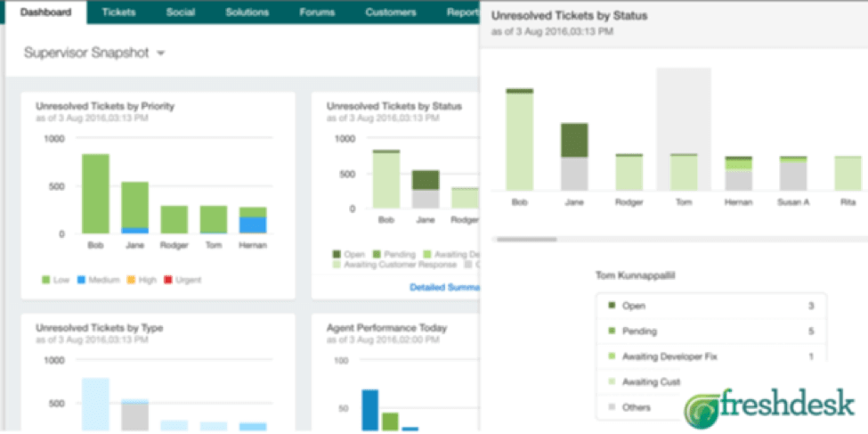Click Hernan's bar in the Priority chart
868x434 pixels.
pyautogui.click(x=253, y=221)
